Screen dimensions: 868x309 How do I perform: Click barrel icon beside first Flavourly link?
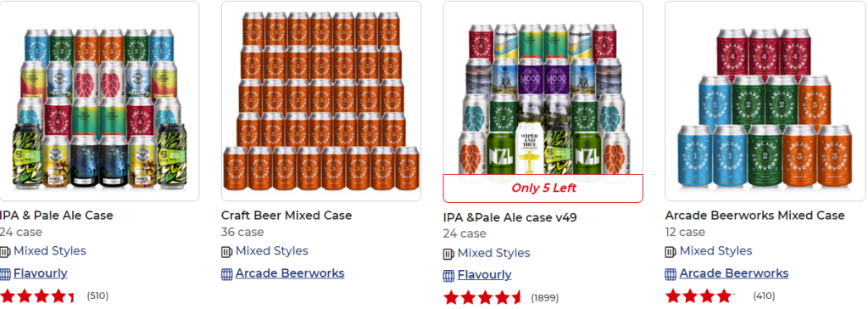(5, 274)
